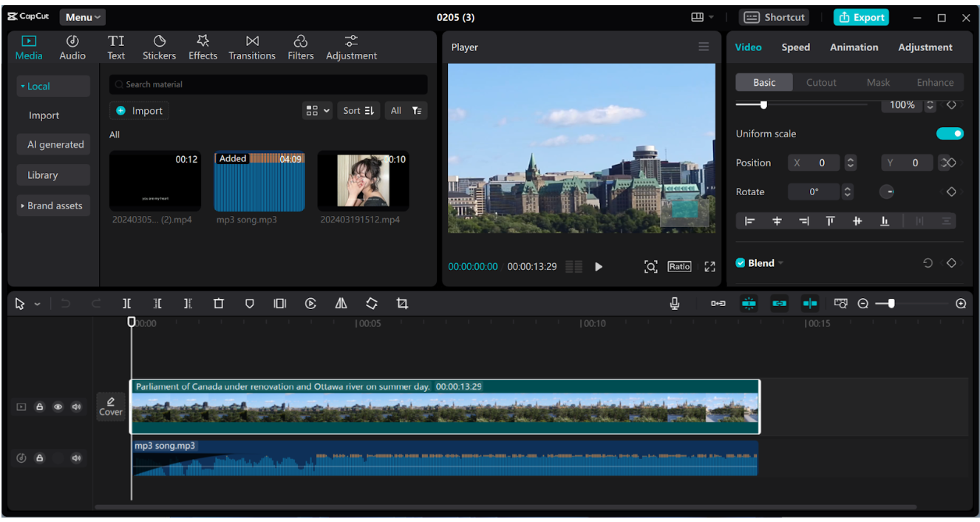The image size is (980, 522).
Task: Click the Mirror flip icon in timeline toolbar
Action: tap(341, 304)
